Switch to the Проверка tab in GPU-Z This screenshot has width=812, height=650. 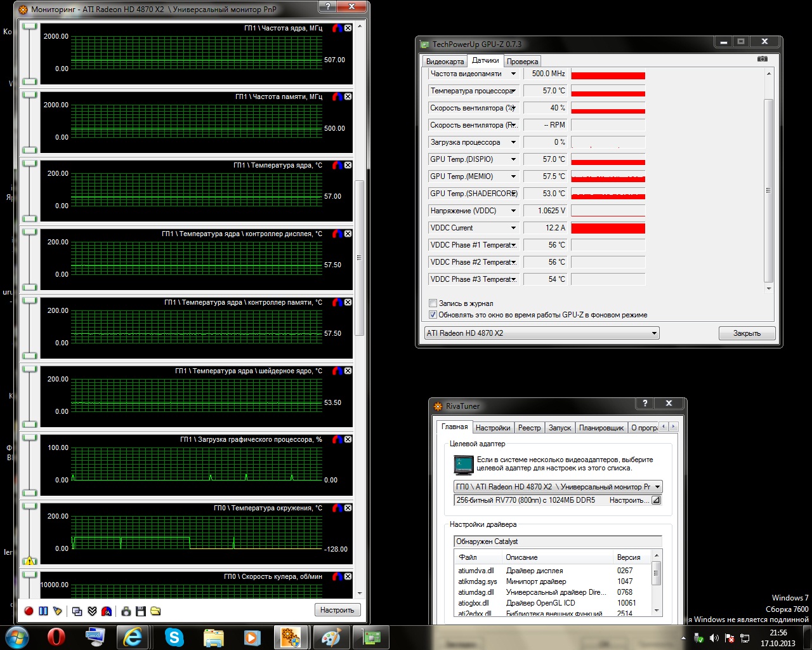(x=523, y=62)
